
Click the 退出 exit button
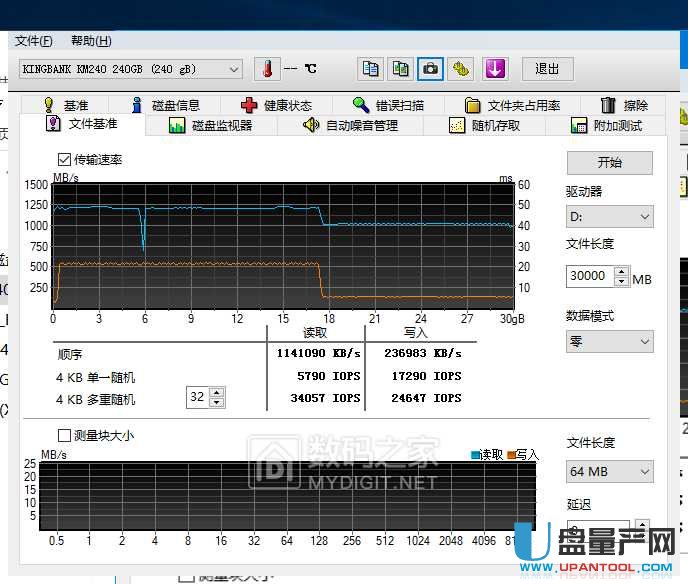(x=547, y=69)
